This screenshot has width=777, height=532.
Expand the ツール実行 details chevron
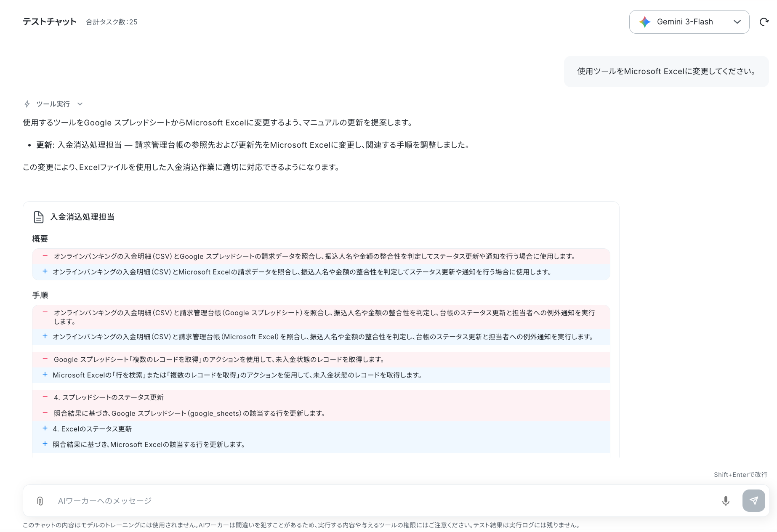pos(80,104)
